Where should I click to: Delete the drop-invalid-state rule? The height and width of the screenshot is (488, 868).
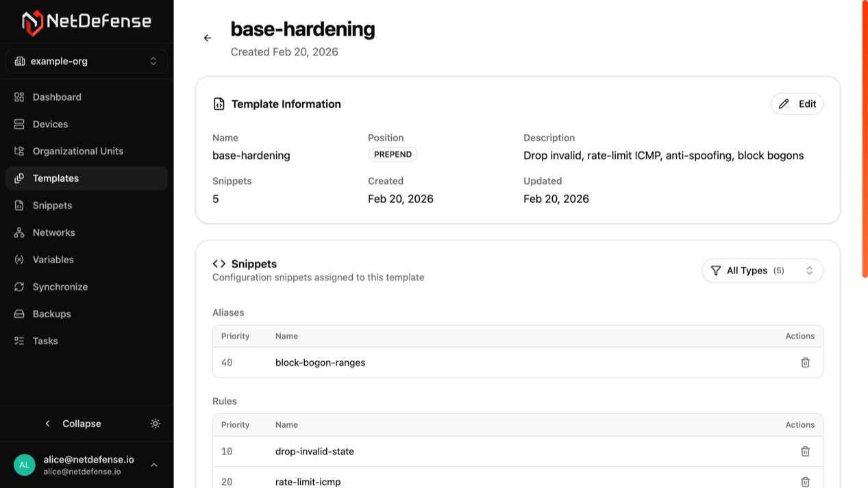[805, 451]
